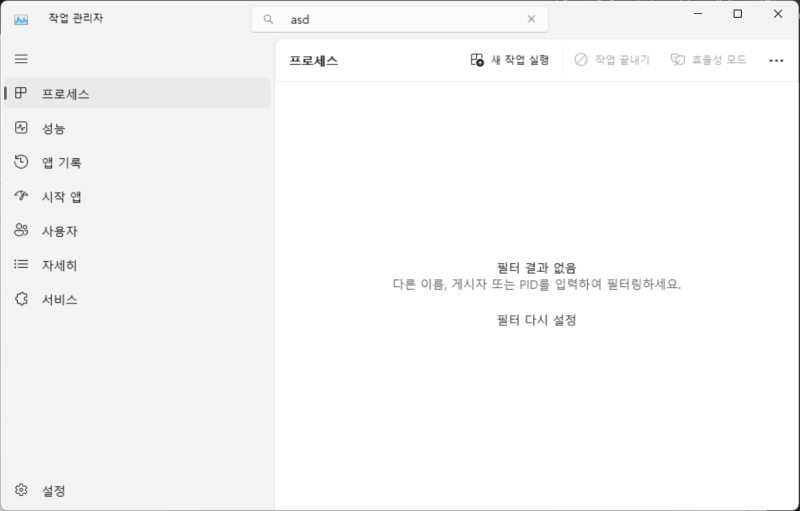Click the Task Manager app icon
This screenshot has width=800, height=511.
pos(21,19)
